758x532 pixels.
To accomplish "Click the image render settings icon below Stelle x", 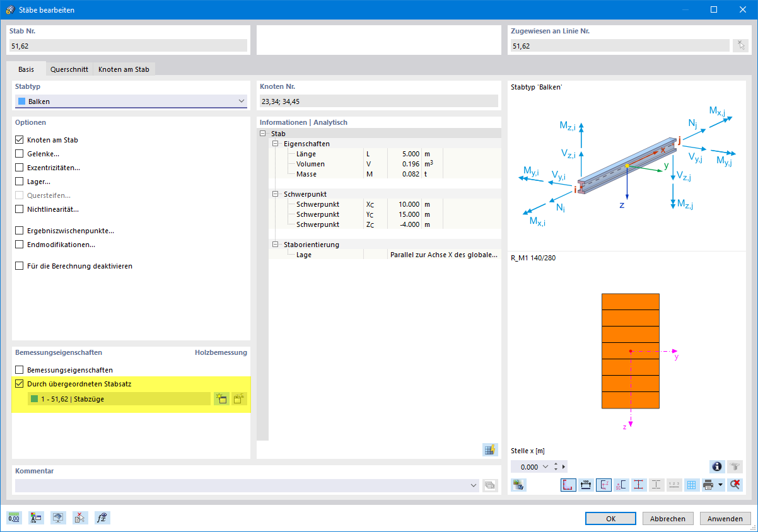I will tap(519, 485).
